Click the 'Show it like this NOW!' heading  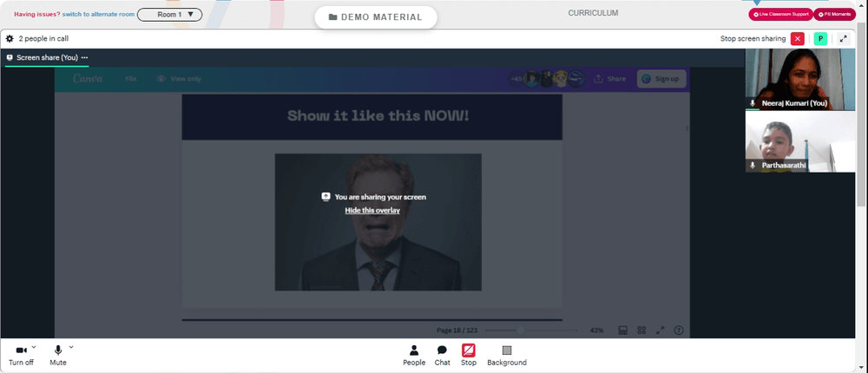(x=378, y=115)
